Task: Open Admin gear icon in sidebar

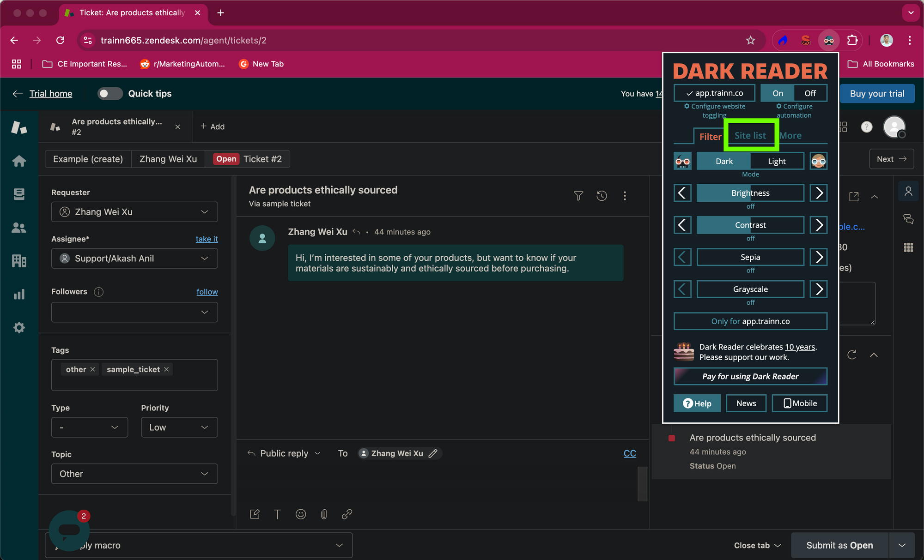Action: click(19, 328)
